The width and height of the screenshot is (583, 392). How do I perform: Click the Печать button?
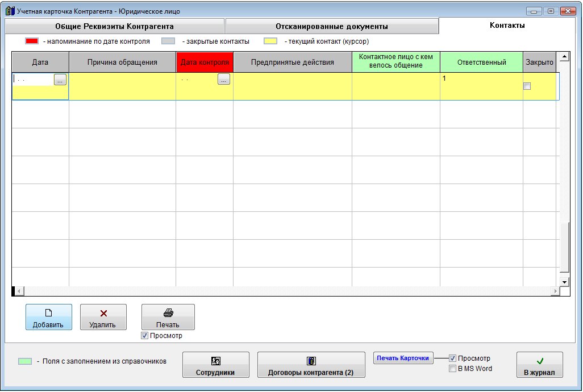pyautogui.click(x=168, y=317)
